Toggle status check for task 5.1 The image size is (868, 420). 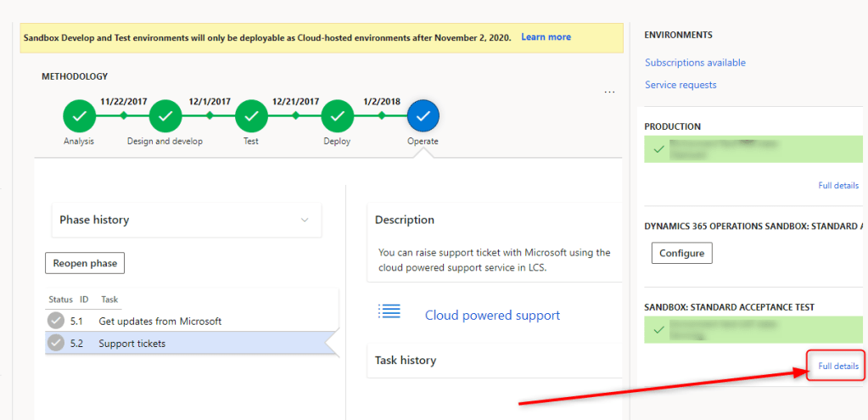point(56,321)
